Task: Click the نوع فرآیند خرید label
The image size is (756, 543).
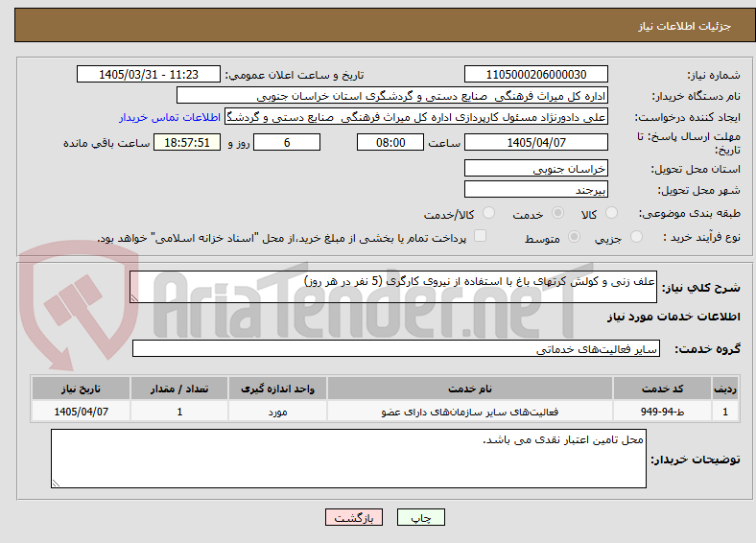Action: (701, 237)
